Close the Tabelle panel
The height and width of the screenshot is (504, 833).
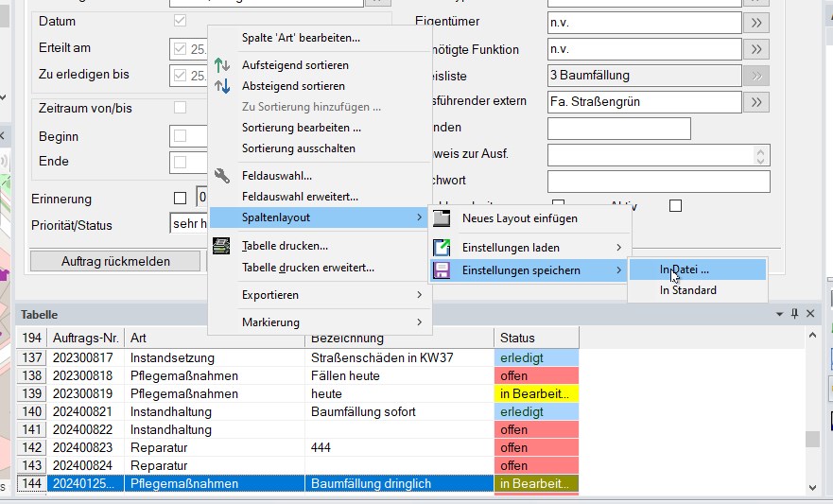click(810, 314)
